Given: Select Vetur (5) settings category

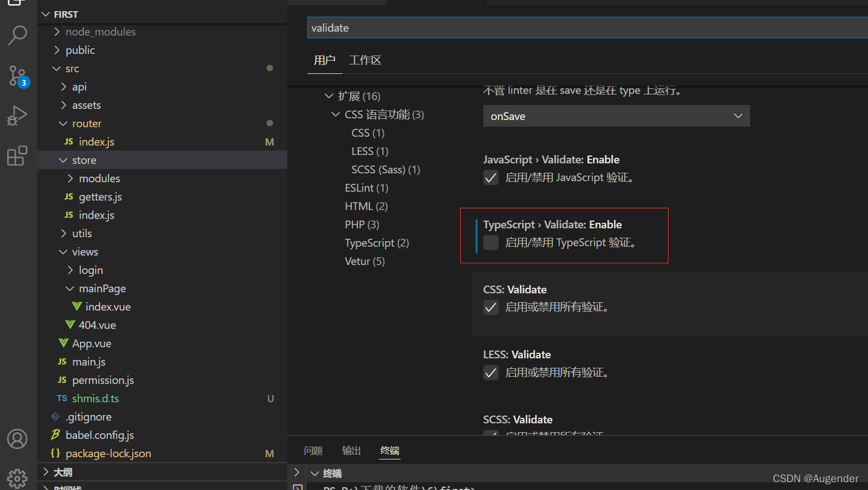Looking at the screenshot, I should pos(365,261).
